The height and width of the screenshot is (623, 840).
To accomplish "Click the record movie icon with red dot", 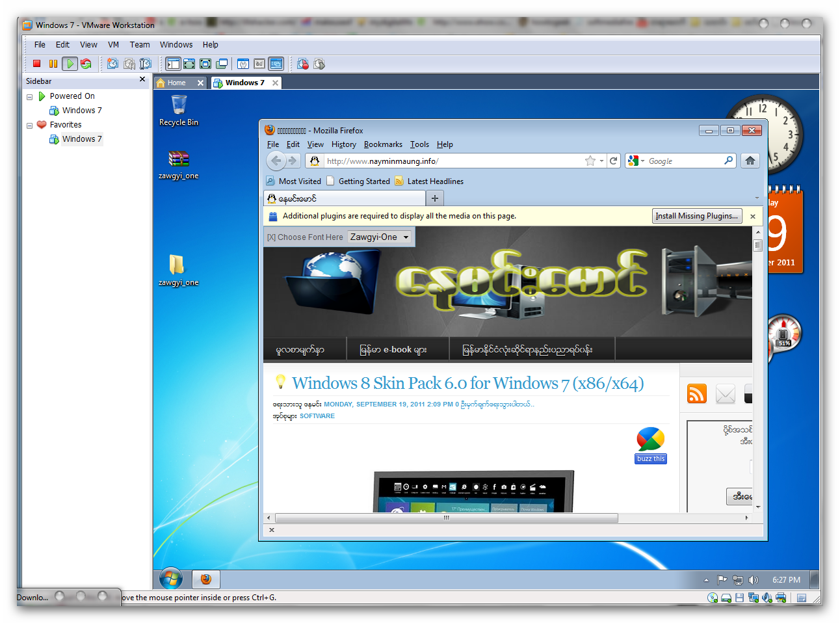I will click(303, 64).
